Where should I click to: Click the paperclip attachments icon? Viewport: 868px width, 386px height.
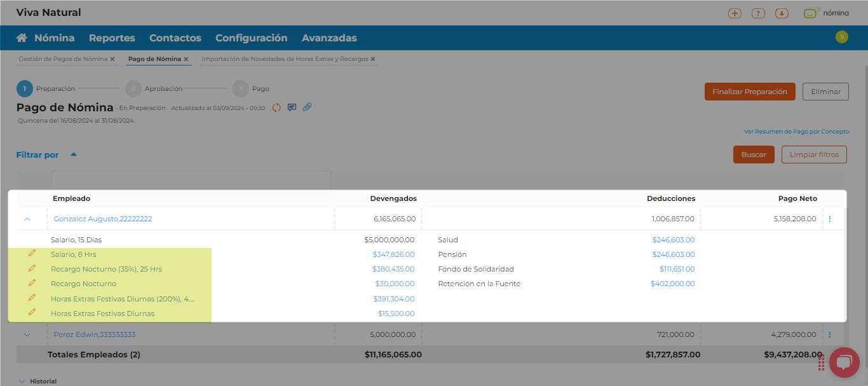point(307,107)
